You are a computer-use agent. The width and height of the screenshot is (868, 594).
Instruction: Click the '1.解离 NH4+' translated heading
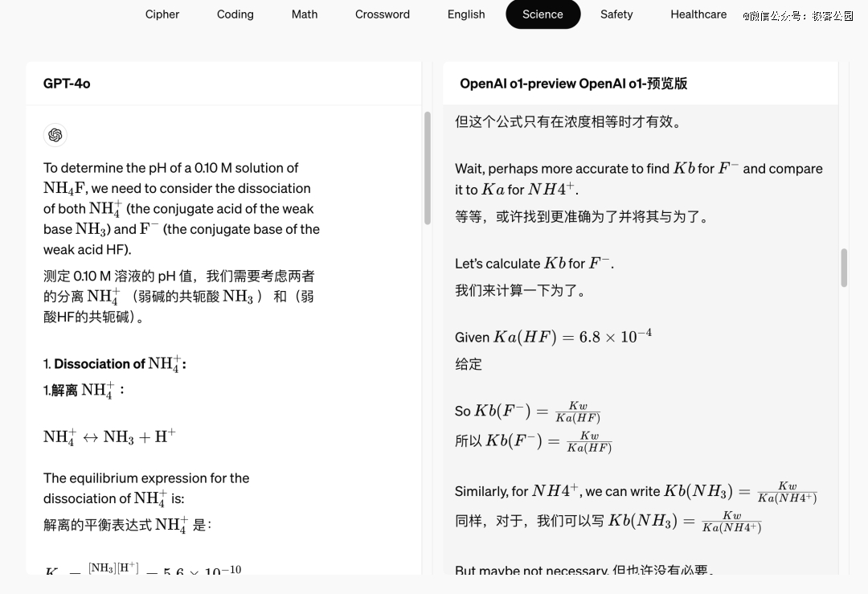pyautogui.click(x=84, y=391)
